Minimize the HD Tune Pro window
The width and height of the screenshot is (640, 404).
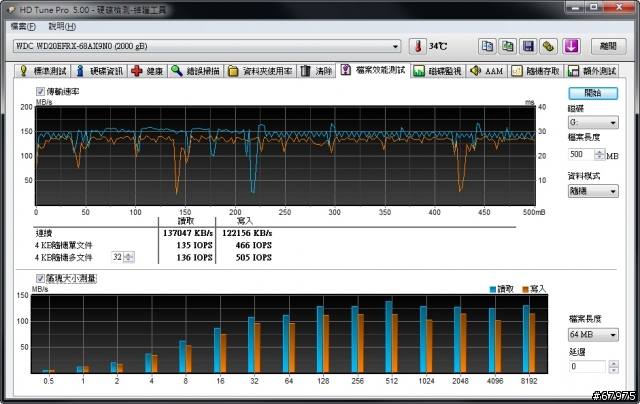576,7
